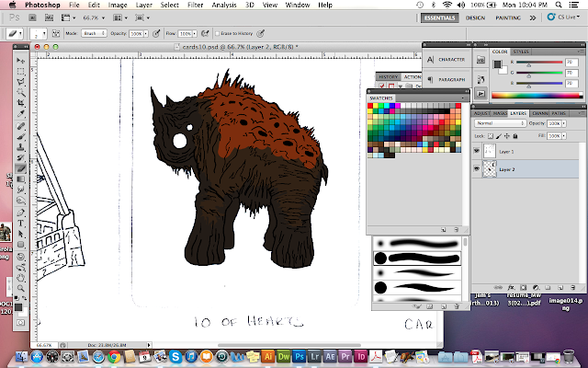588x368 pixels.
Task: Select the Horizontal Type tool
Action: [20, 223]
